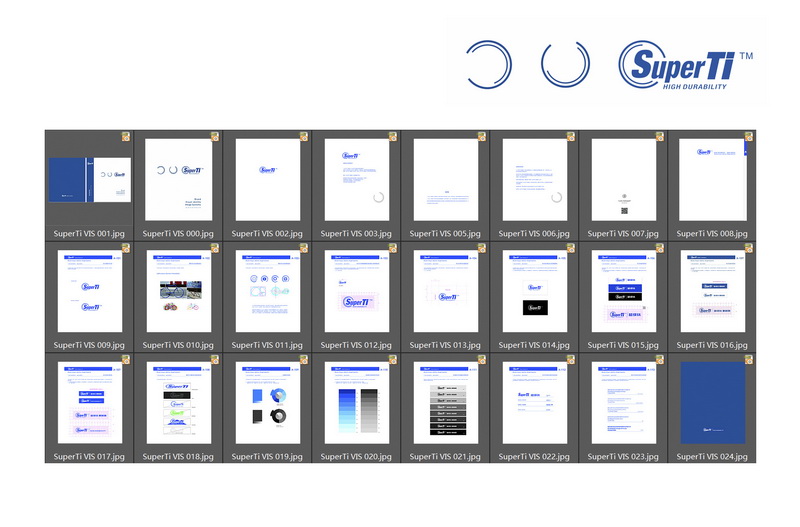Click the badge icon on SuperTi VIS 018.jpg
800x527 pixels.
(215, 360)
